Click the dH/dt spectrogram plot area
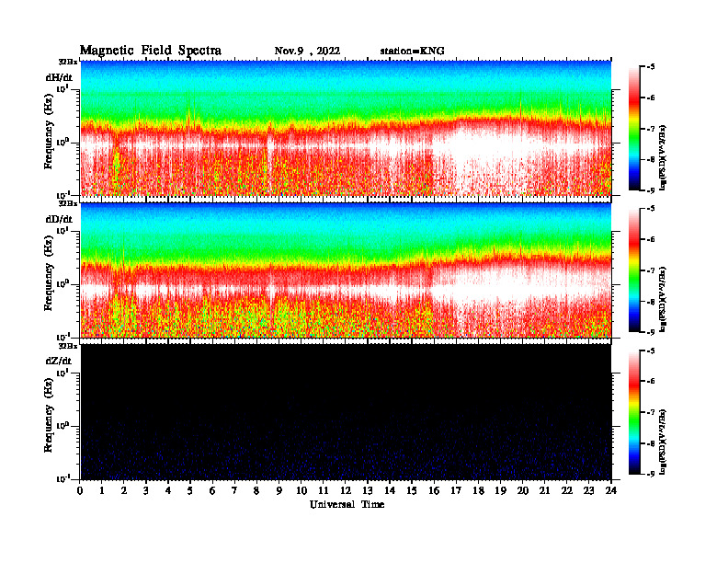This screenshot has width=728, height=563. point(346,128)
